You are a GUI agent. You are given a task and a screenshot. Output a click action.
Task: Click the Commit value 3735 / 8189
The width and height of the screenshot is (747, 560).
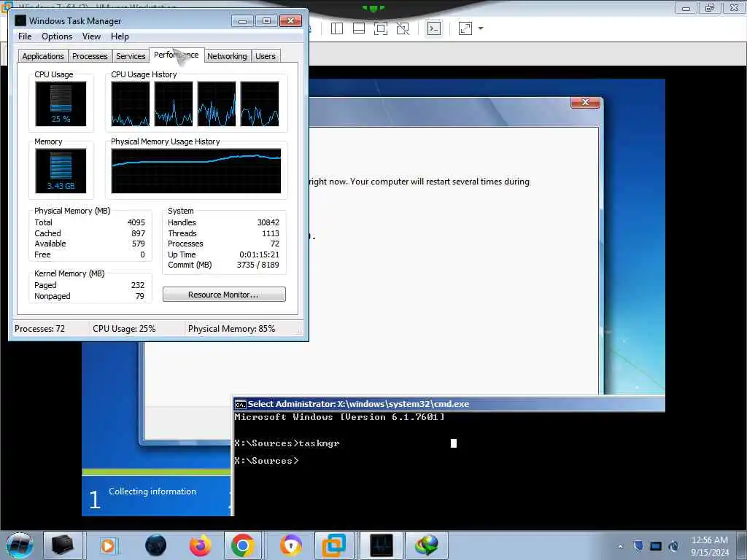point(258,265)
